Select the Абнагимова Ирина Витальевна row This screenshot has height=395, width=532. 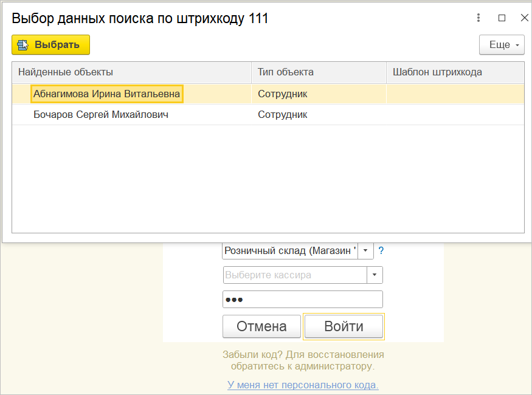pos(106,94)
